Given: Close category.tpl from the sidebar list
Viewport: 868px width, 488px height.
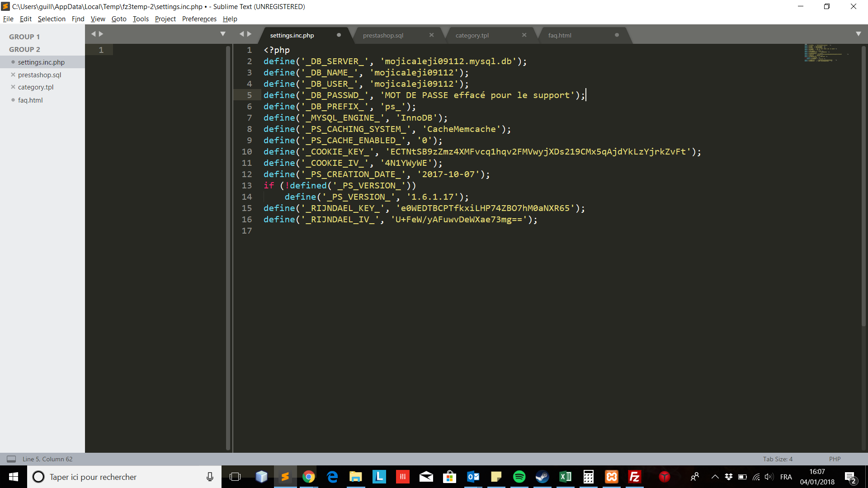Looking at the screenshot, I should pyautogui.click(x=13, y=87).
